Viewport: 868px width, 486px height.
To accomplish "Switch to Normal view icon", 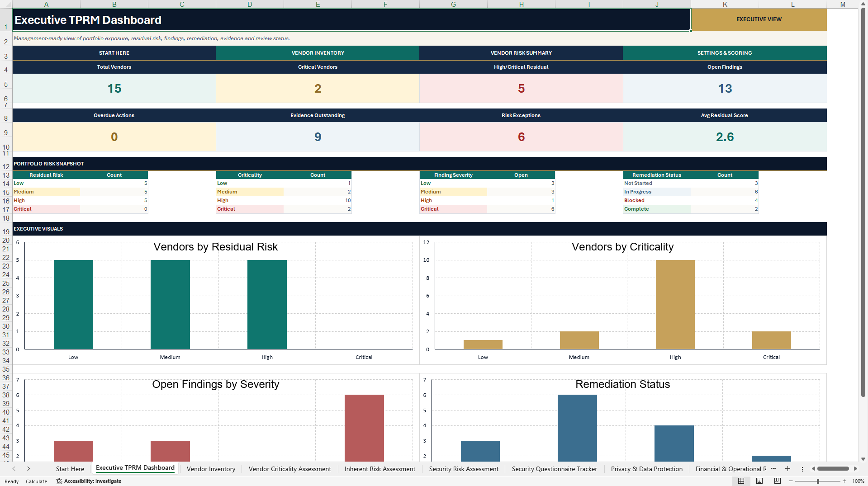I will pos(741,481).
